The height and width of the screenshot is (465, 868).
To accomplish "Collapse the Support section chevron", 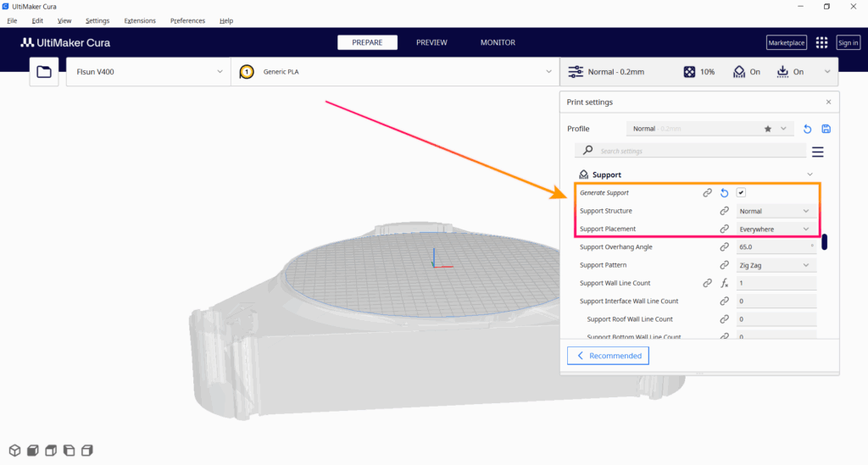I will (x=810, y=174).
